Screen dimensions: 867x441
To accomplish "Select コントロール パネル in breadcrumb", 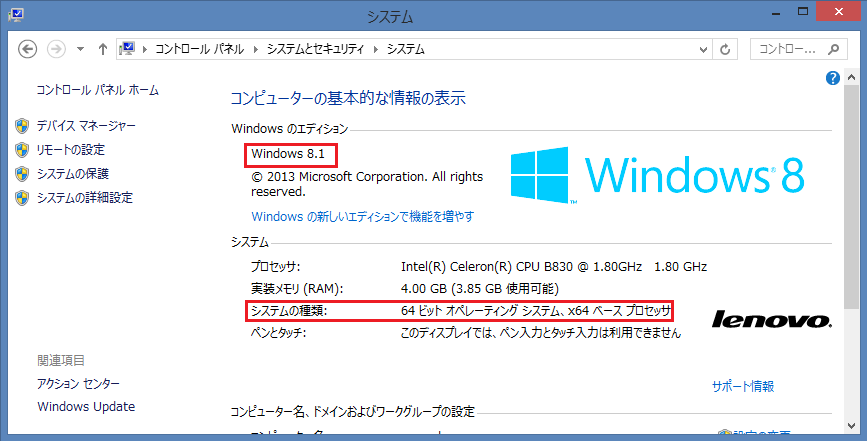I will coord(199,49).
